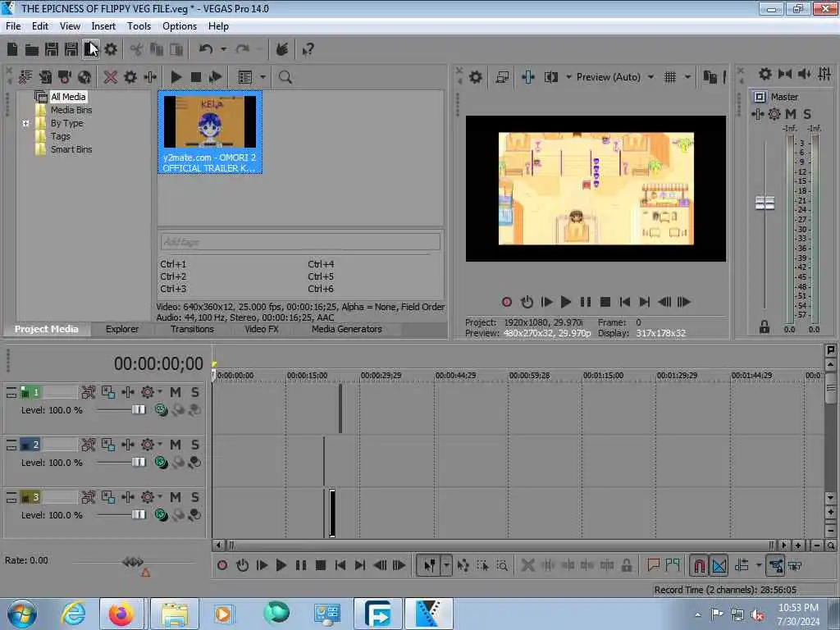Open track 1 automation settings dropdown
Image resolution: width=840 pixels, height=630 pixels.
pyautogui.click(x=160, y=392)
